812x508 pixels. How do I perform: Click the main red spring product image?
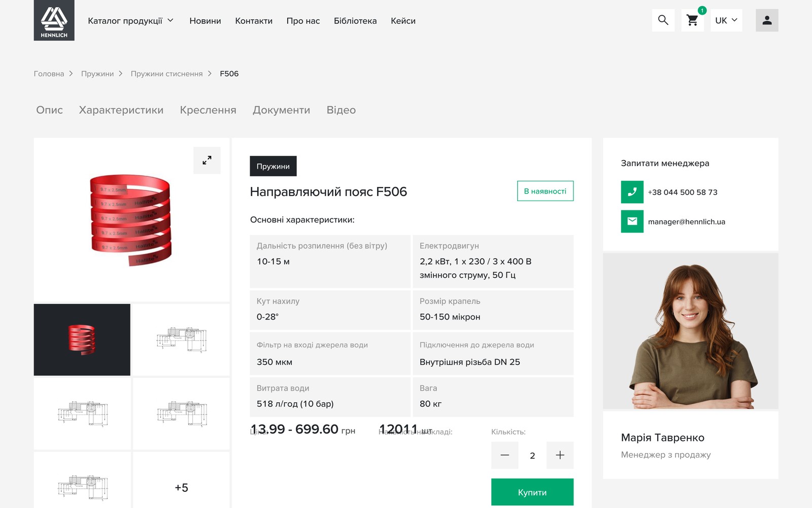130,220
